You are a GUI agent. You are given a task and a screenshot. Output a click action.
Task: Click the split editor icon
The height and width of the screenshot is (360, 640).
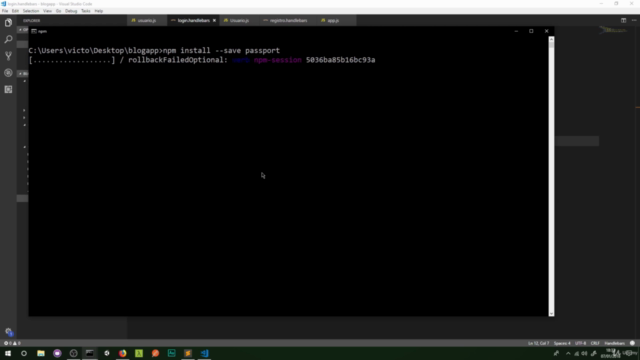point(623,20)
